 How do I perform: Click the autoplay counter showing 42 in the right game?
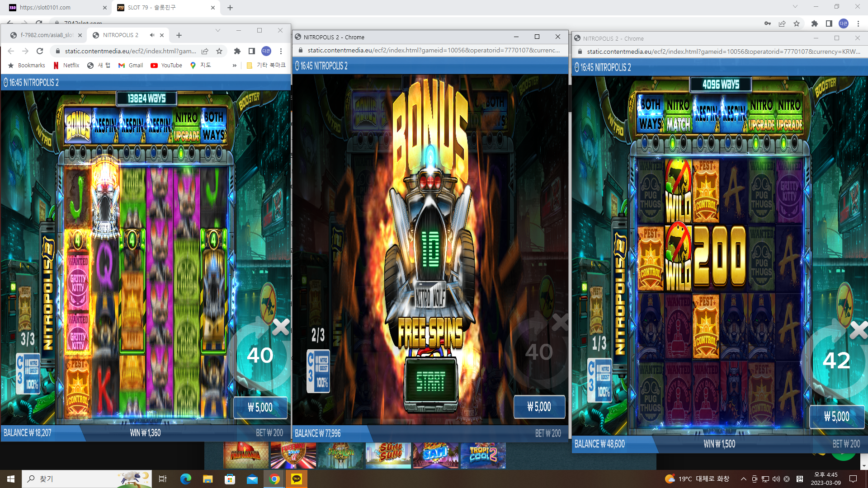(836, 361)
